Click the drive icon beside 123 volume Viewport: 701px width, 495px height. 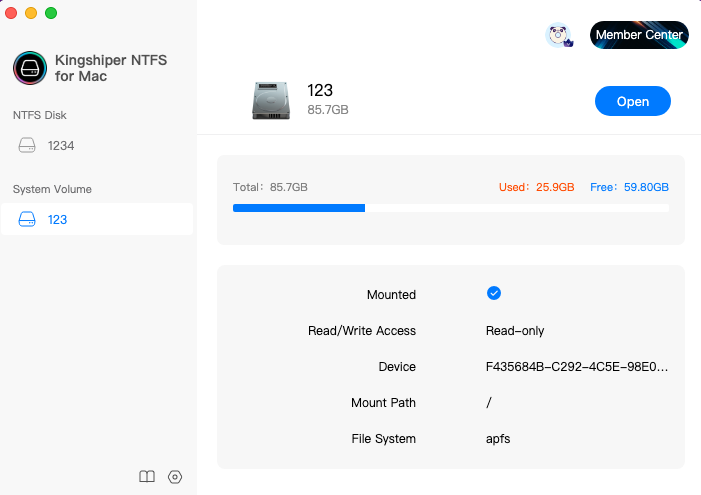tap(27, 219)
